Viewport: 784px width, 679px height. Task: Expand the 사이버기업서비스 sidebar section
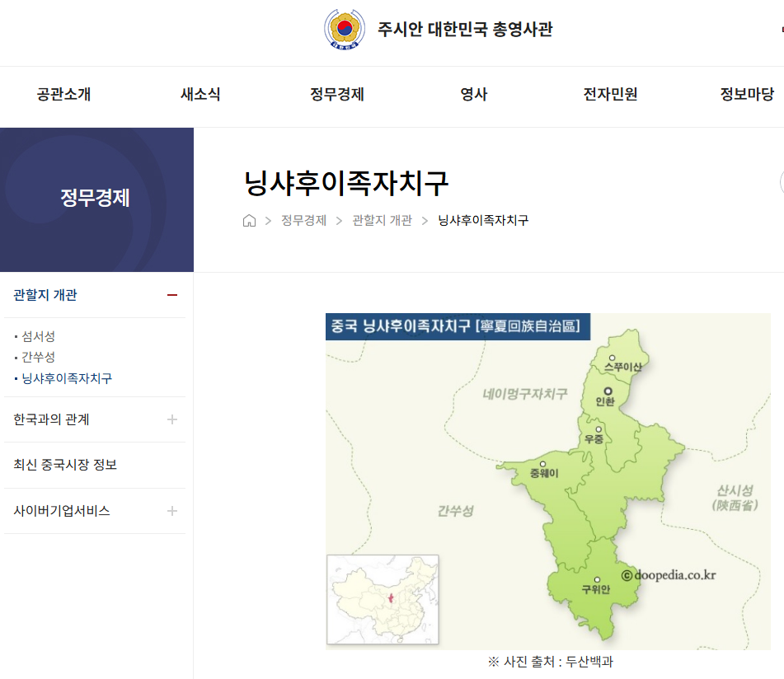click(172, 510)
